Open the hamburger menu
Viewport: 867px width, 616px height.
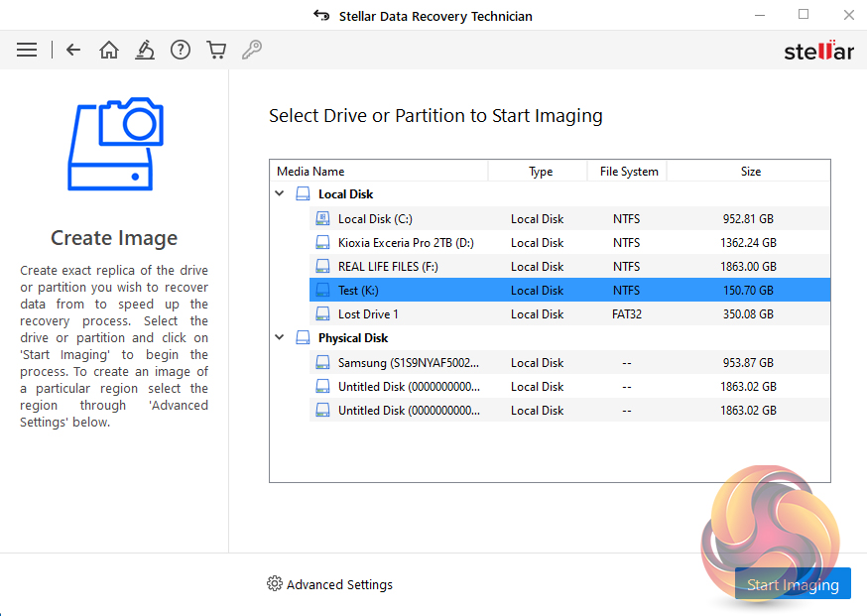[x=27, y=50]
